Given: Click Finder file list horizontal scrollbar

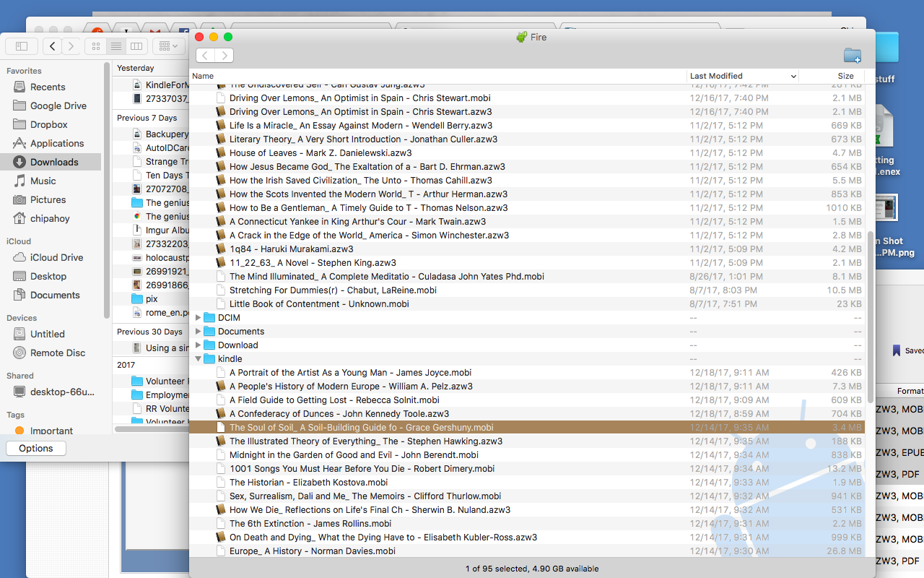Looking at the screenshot, I should [x=152, y=428].
